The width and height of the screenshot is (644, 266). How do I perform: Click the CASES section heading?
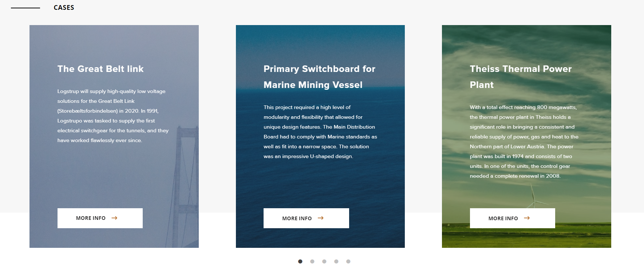coord(64,7)
